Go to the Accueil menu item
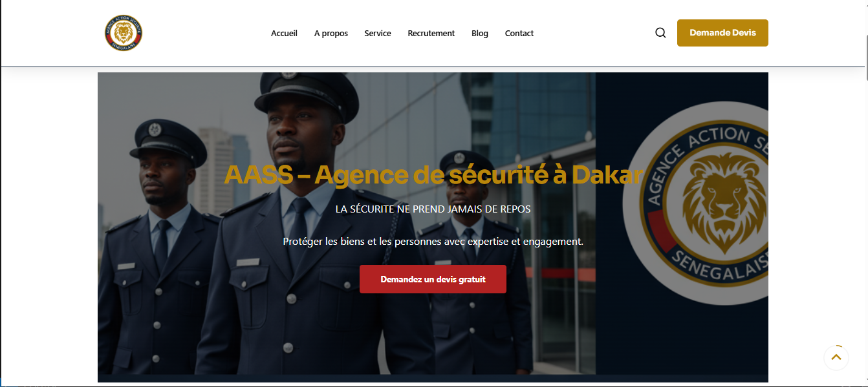The width and height of the screenshot is (868, 387). (x=284, y=33)
